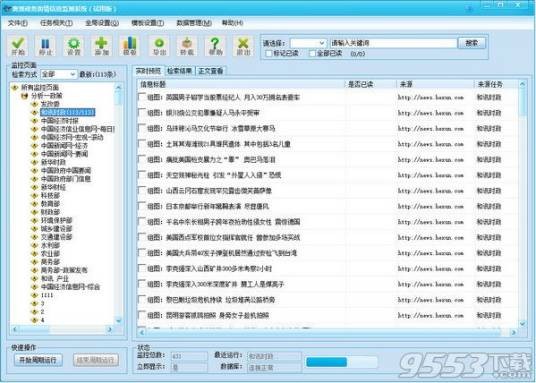The width and height of the screenshot is (536, 383).
Task: Collapse the 所有监控页面 root node
Action: point(15,88)
